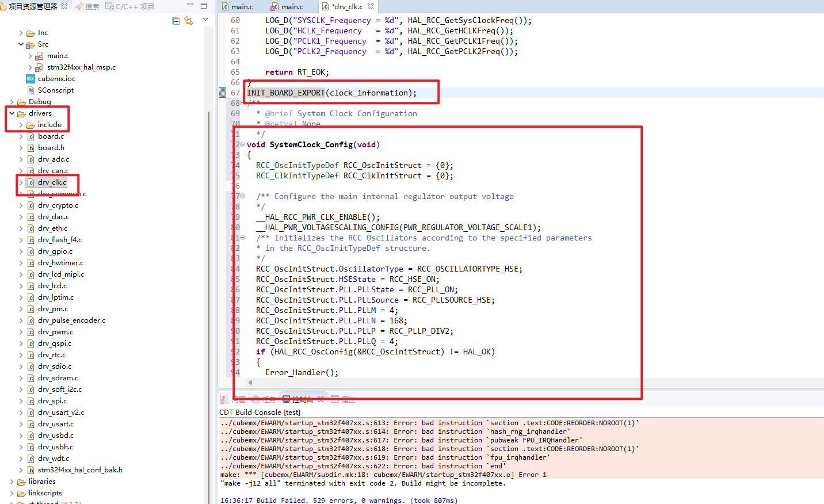Image resolution: width=824 pixels, height=504 pixels.
Task: Select drv_wdt.c file
Action: click(54, 459)
